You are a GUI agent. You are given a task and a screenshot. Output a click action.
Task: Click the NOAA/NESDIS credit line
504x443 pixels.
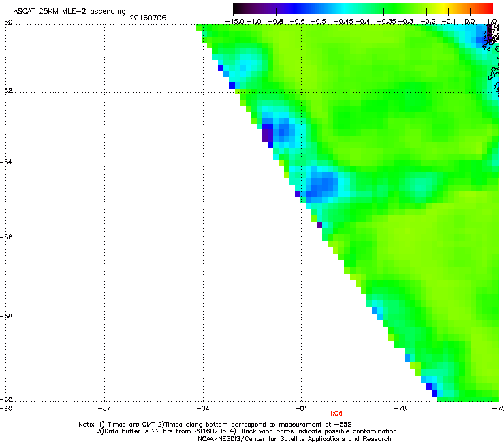tap(294, 438)
